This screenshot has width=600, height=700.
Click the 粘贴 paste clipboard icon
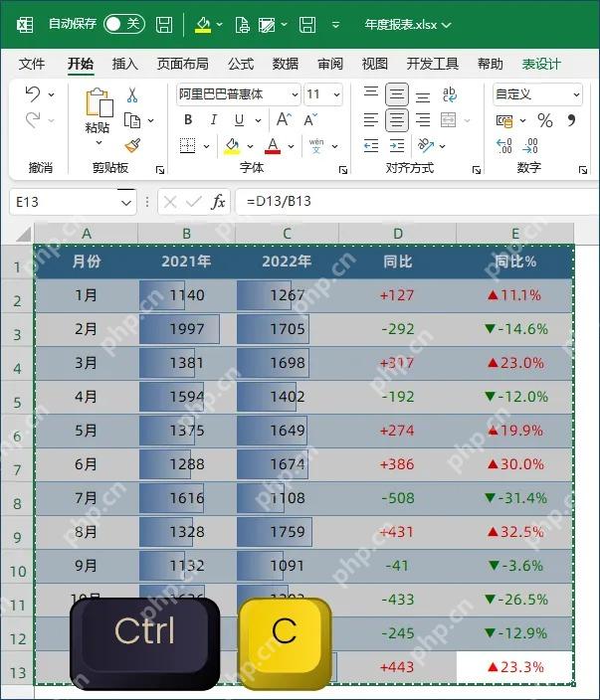[x=99, y=101]
